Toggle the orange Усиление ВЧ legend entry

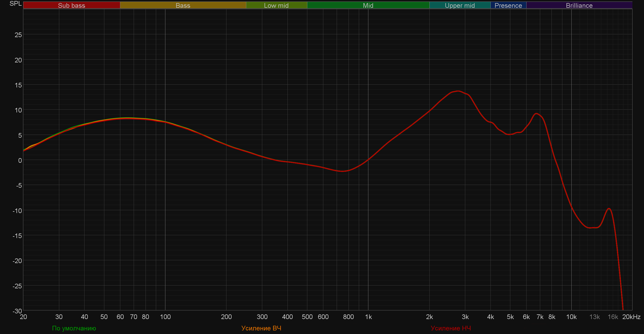(x=261, y=328)
